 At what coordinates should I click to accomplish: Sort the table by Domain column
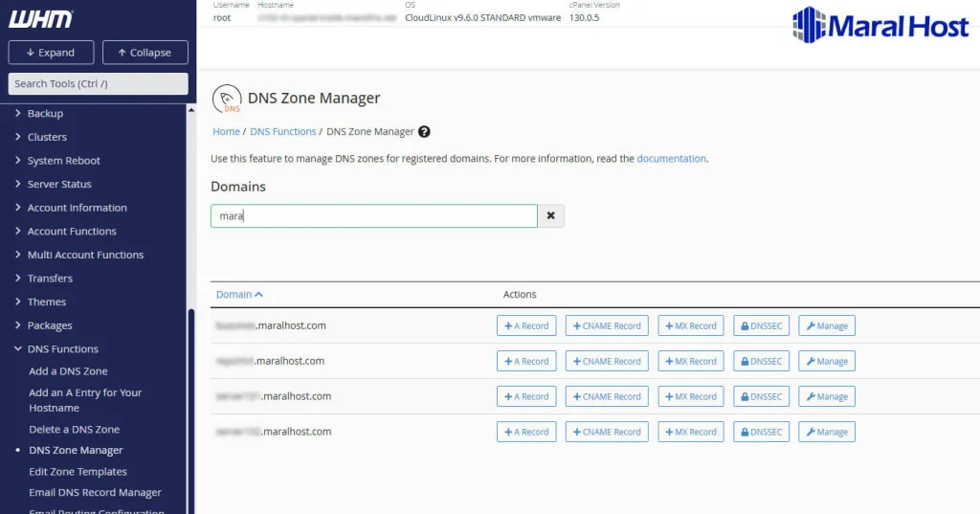pos(239,295)
